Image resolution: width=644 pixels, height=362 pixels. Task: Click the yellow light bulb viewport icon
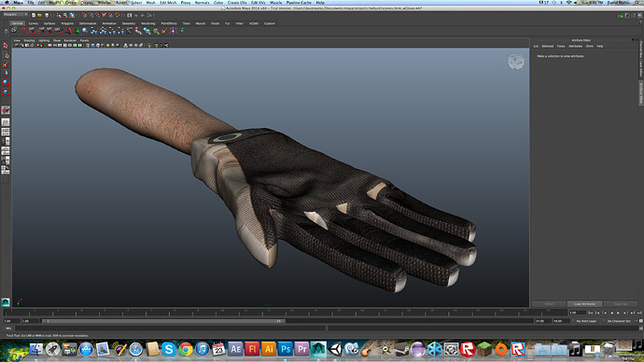click(107, 46)
